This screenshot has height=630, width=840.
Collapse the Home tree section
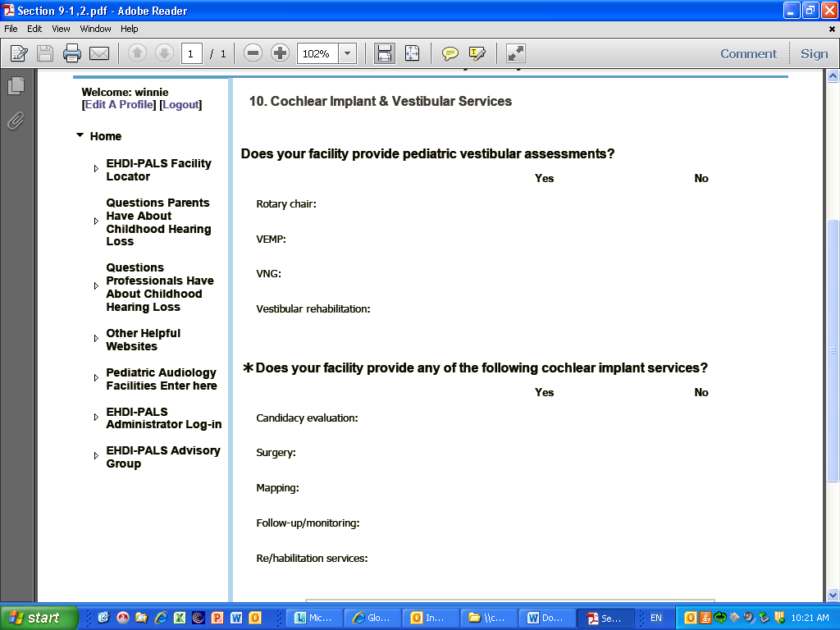pyautogui.click(x=80, y=136)
